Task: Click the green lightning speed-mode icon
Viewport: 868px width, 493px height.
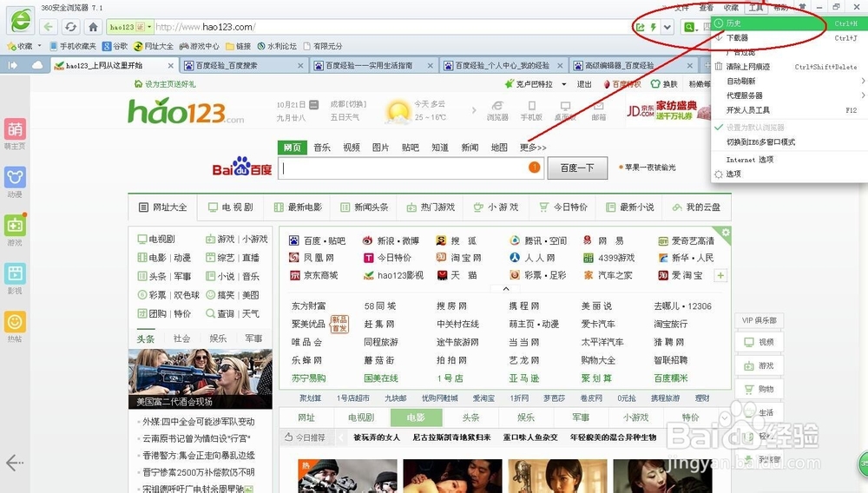Action: [654, 27]
